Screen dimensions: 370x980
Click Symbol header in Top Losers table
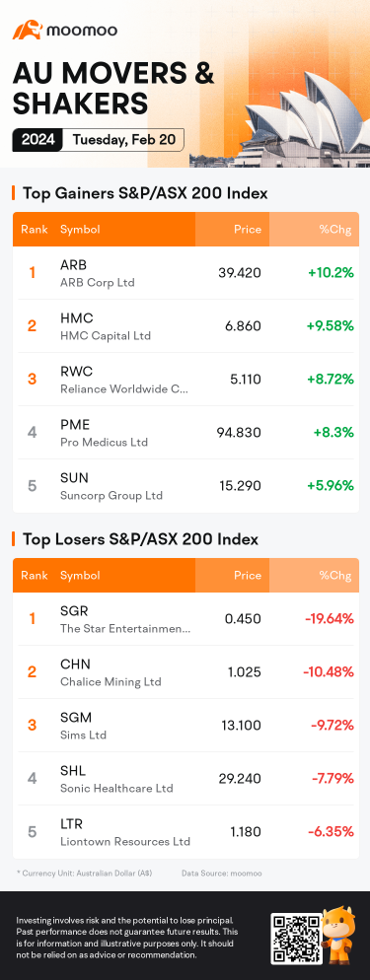80,576
